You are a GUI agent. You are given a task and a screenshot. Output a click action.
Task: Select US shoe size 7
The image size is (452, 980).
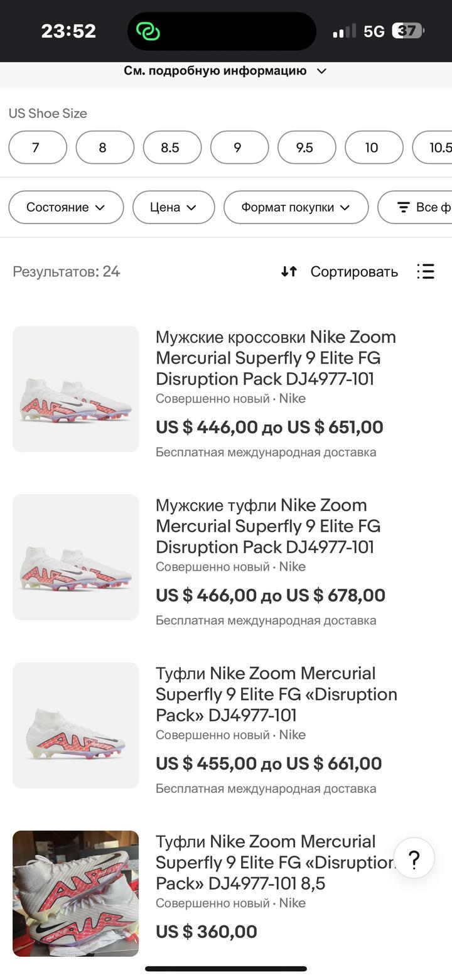[38, 148]
